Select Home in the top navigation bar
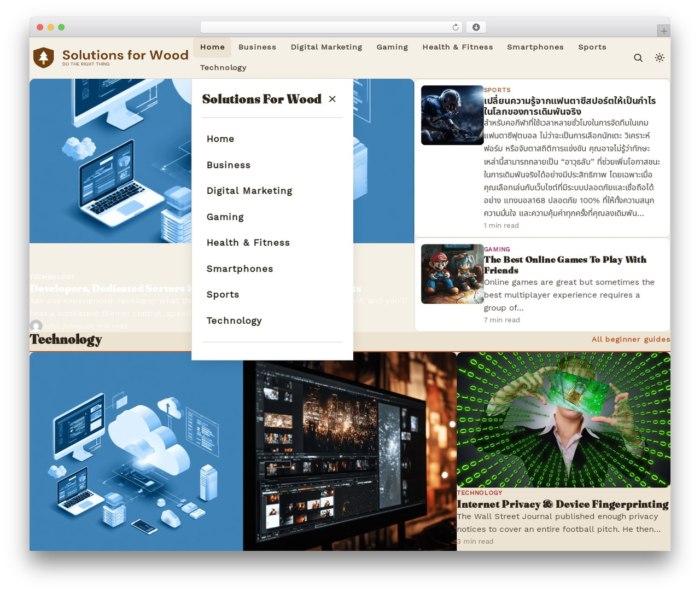Screen dimensions: 700x593 click(212, 47)
